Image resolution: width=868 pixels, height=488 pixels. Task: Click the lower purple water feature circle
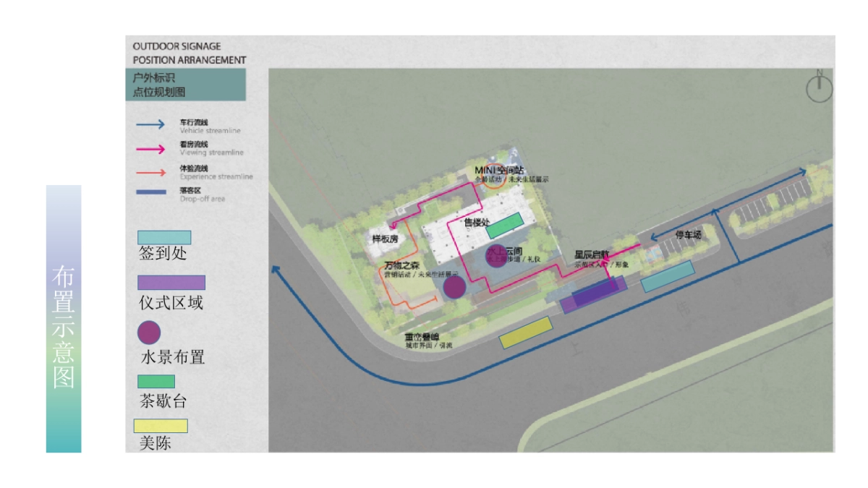click(454, 287)
